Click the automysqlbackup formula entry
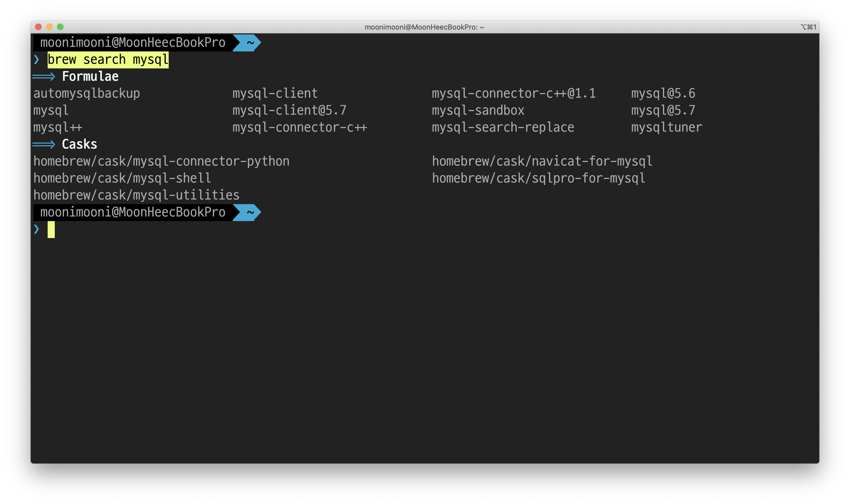This screenshot has height=504, width=850. [87, 93]
